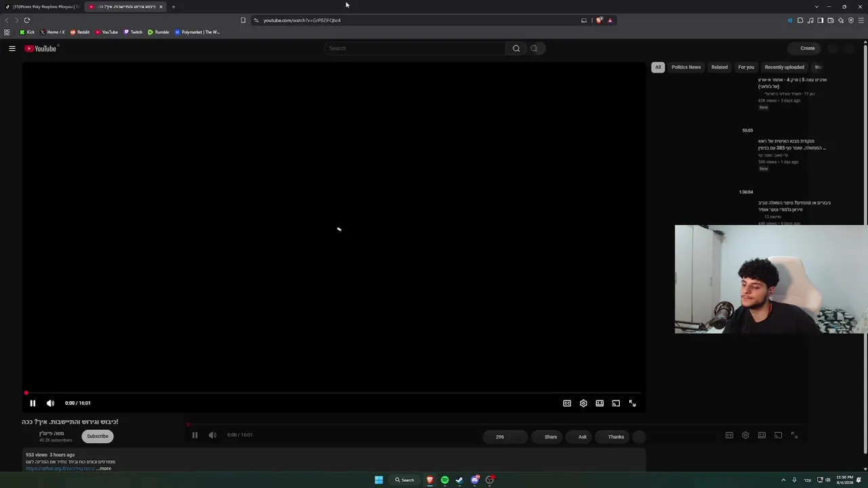Open the browser main menu
The image size is (868, 488).
tap(861, 20)
